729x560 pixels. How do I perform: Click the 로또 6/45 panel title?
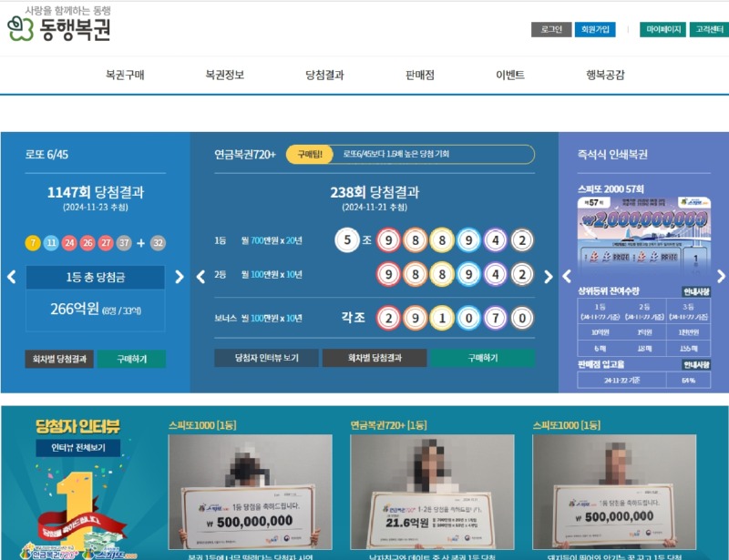coord(46,154)
